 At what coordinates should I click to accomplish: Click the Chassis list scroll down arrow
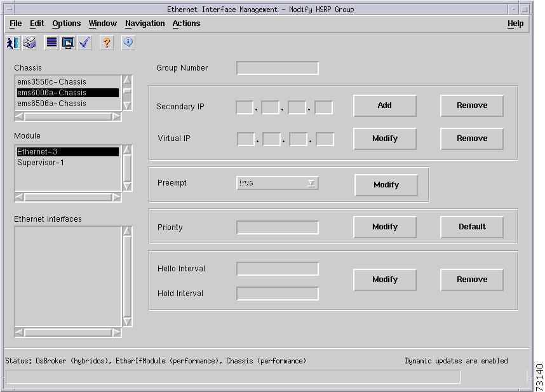pos(128,105)
